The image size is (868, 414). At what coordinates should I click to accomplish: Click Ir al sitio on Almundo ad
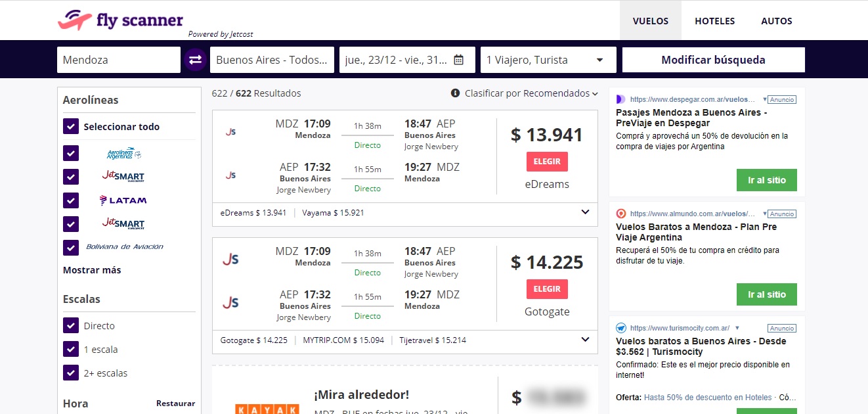click(767, 294)
